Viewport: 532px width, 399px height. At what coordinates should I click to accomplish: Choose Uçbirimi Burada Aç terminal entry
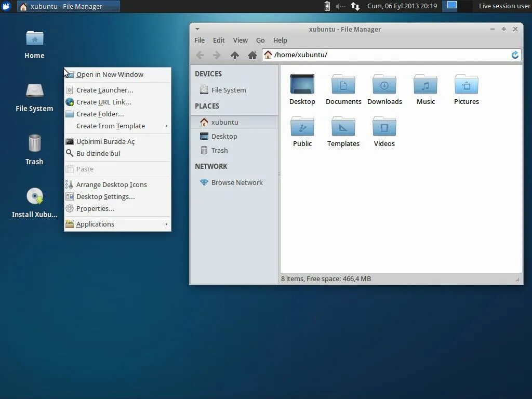(118, 141)
